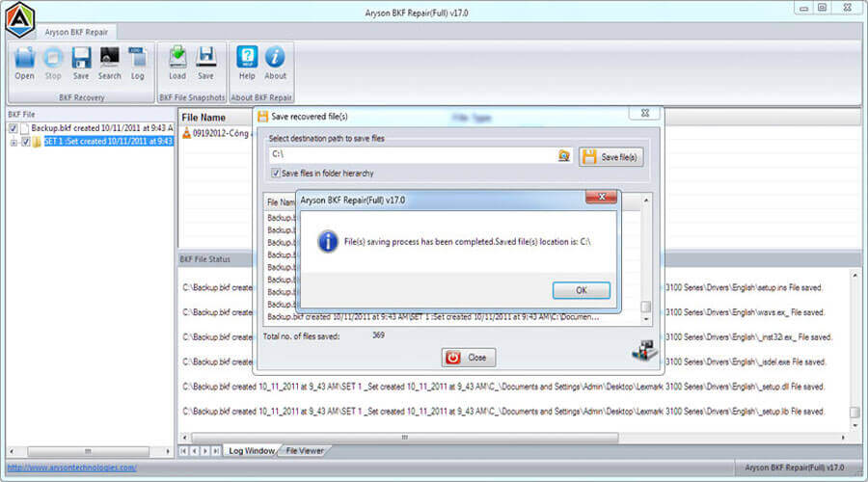Viewport: 868px width, 482px height.
Task: Close the message box with X
Action: coord(601,197)
